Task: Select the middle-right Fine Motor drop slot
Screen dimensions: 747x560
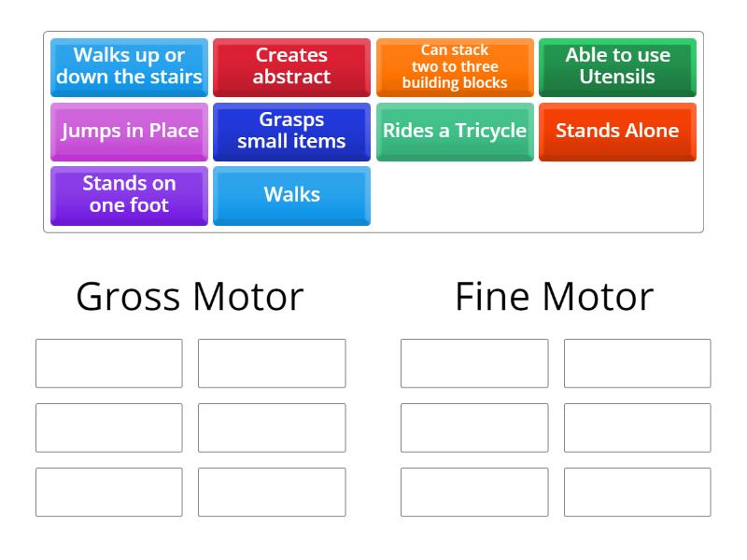Action: click(637, 427)
